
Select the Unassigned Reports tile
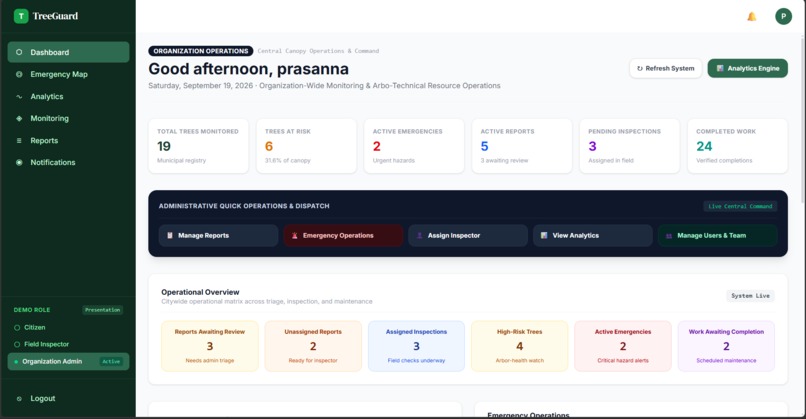pyautogui.click(x=313, y=346)
